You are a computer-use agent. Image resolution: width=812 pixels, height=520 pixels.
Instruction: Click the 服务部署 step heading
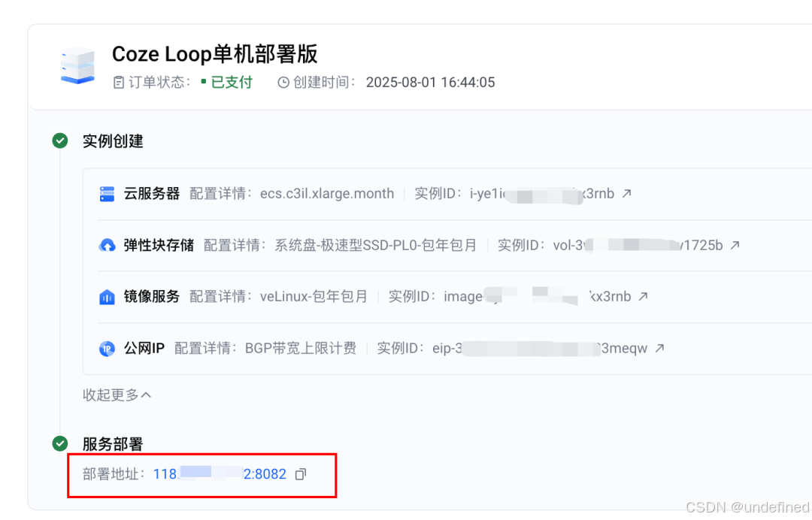[x=113, y=444]
